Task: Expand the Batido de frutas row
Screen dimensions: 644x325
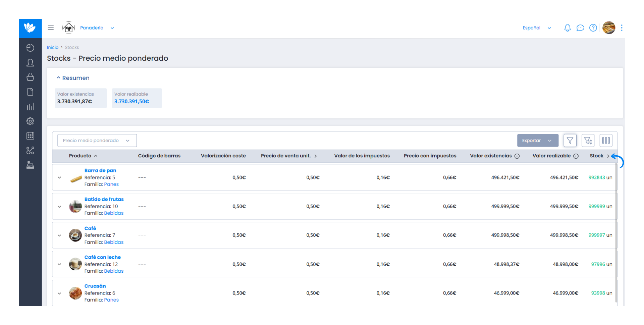Action: 59,207
